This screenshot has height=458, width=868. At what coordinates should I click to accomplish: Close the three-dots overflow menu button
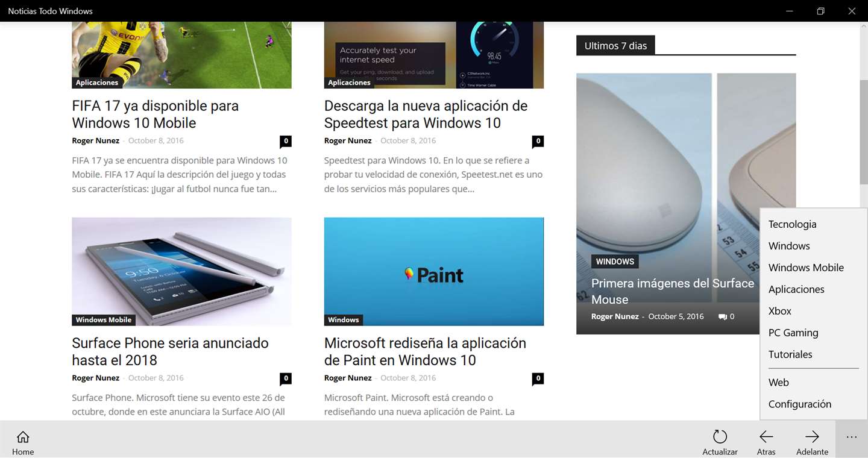[x=851, y=438]
